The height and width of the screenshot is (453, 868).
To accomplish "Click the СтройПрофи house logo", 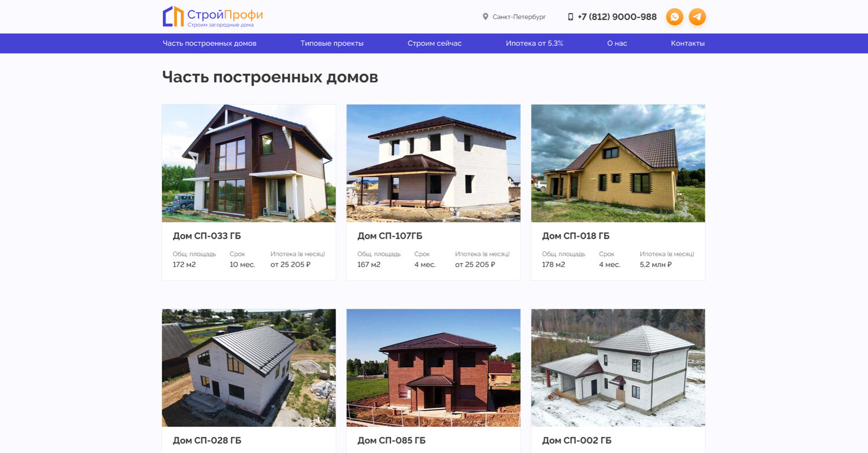I will click(x=212, y=17).
